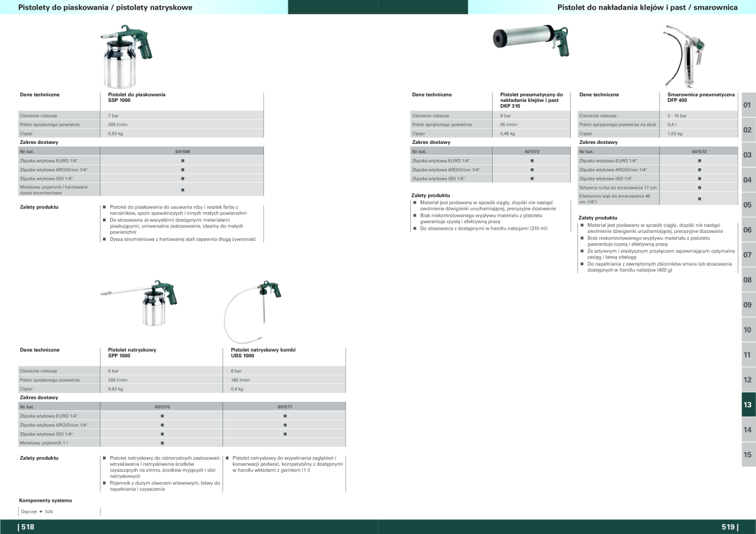The image size is (756, 534).
Task: Open chapter tab 09
Action: (x=748, y=305)
